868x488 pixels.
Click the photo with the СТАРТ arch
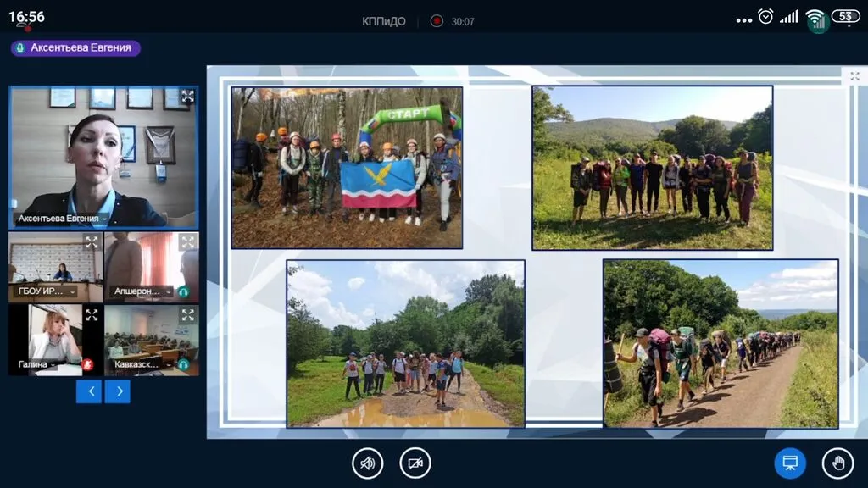347,167
